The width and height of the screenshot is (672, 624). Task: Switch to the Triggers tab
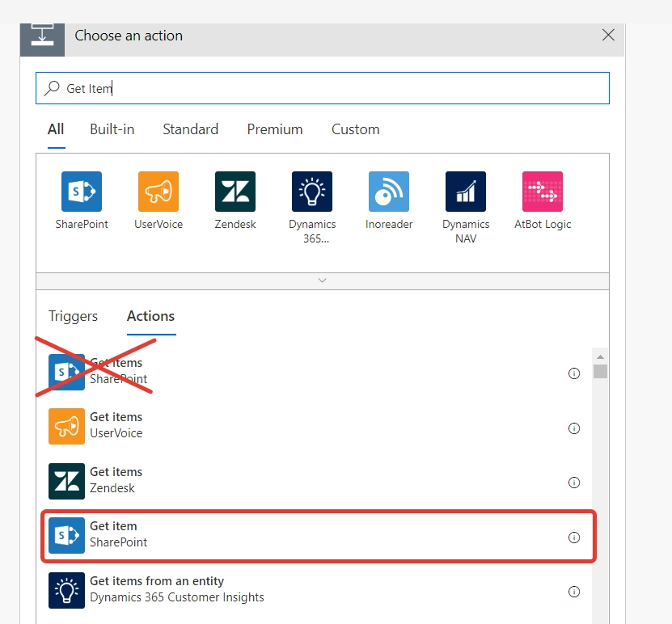pos(73,316)
